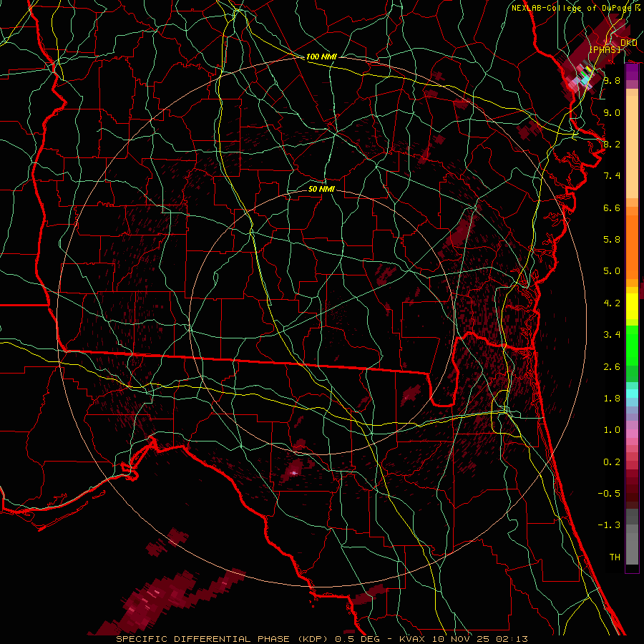644x644 pixels.
Task: Click the 50 NMI range ring label
Action: (x=321, y=189)
